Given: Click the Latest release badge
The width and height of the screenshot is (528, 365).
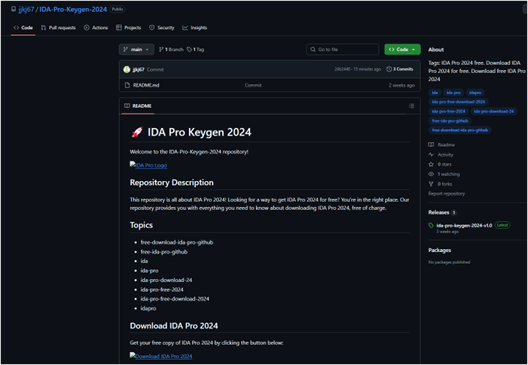Looking at the screenshot, I should pyautogui.click(x=502, y=225).
